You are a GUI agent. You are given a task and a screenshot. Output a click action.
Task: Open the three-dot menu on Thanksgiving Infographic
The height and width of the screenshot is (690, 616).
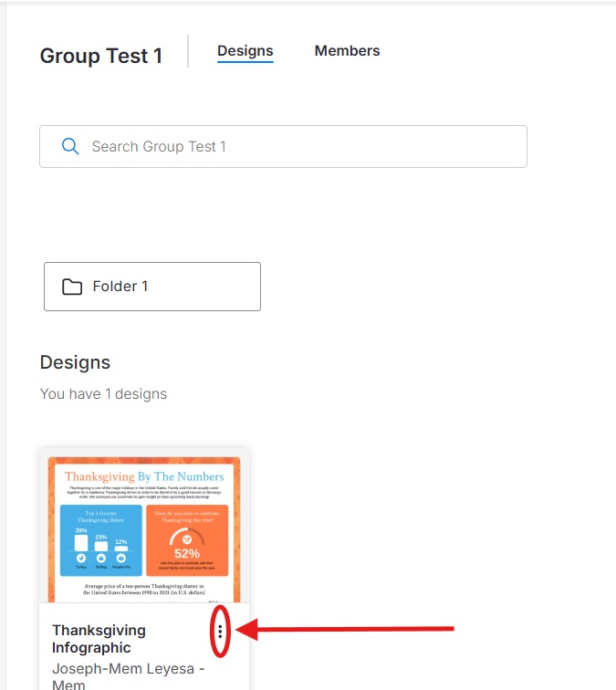(220, 631)
